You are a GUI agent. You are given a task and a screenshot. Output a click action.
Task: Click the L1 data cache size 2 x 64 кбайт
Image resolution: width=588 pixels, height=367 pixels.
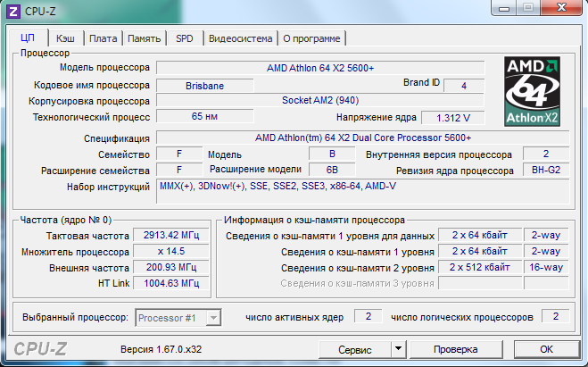(480, 235)
